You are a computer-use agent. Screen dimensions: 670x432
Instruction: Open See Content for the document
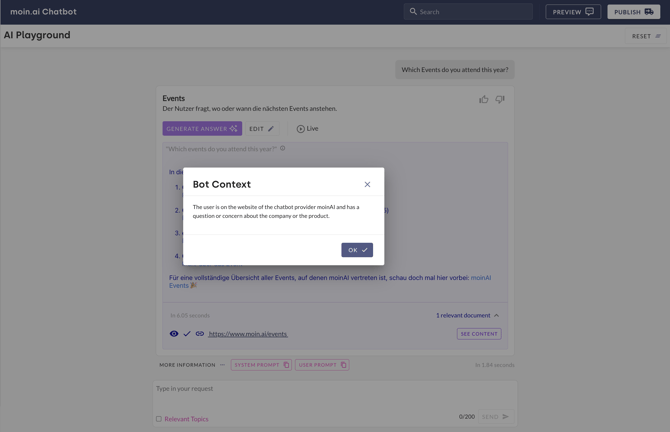tap(479, 334)
